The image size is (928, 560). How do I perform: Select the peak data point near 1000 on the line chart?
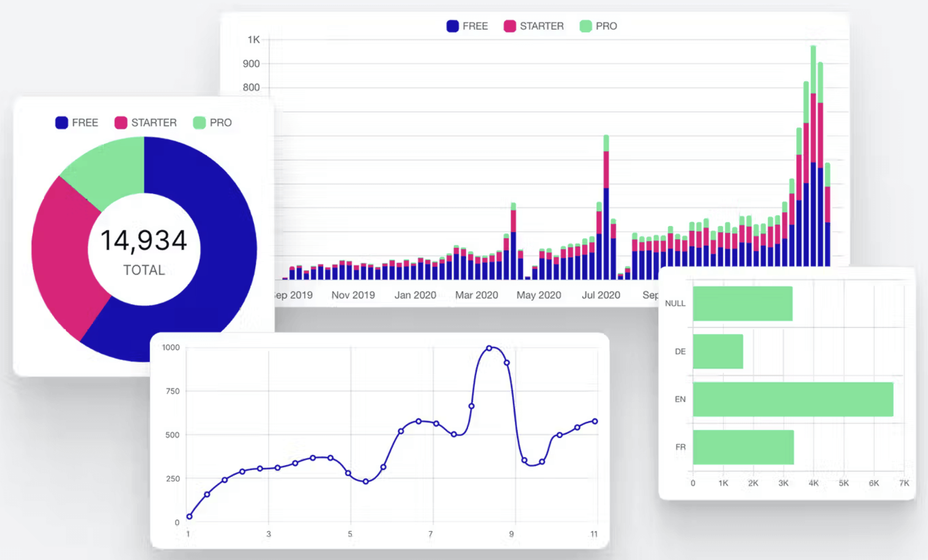point(489,347)
